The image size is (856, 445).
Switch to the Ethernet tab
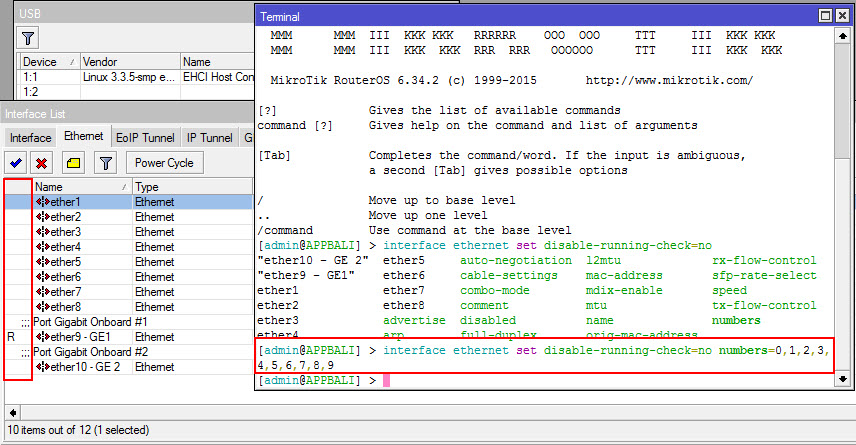point(84,136)
